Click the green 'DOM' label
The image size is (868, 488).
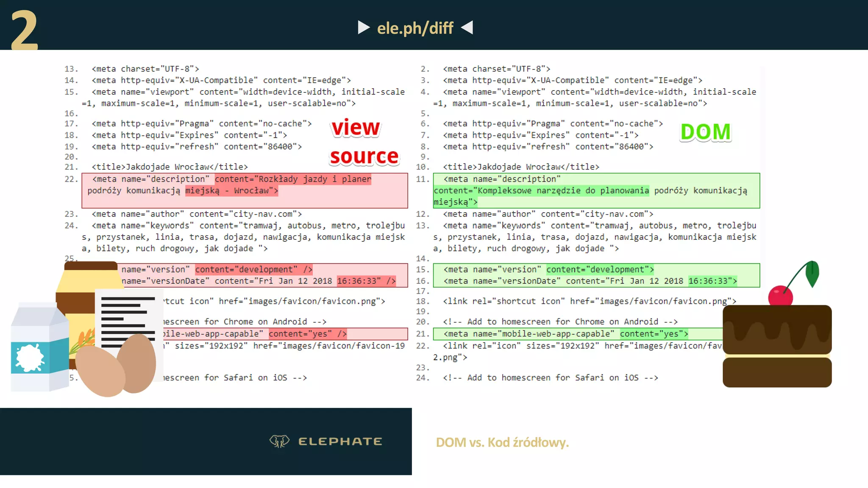706,132
